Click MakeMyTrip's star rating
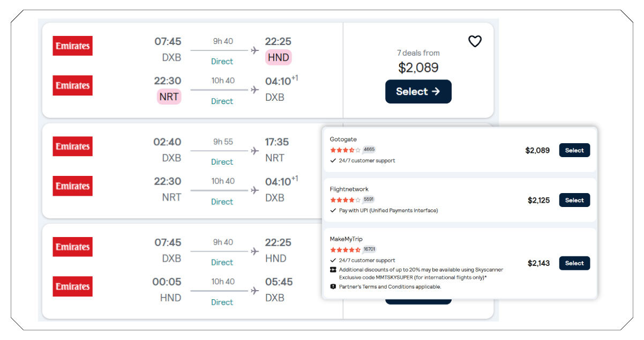644x340 pixels. (346, 249)
